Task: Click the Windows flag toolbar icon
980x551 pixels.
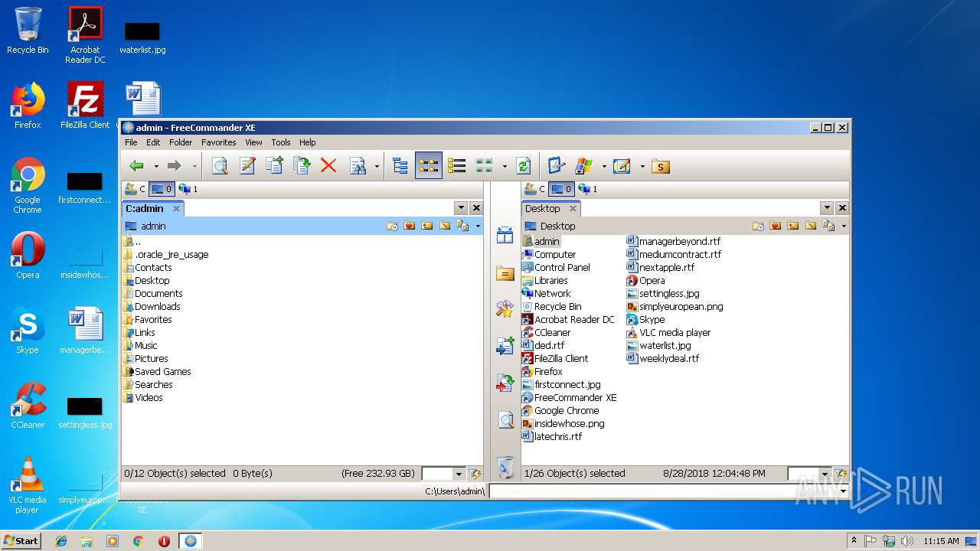Action: 584,166
